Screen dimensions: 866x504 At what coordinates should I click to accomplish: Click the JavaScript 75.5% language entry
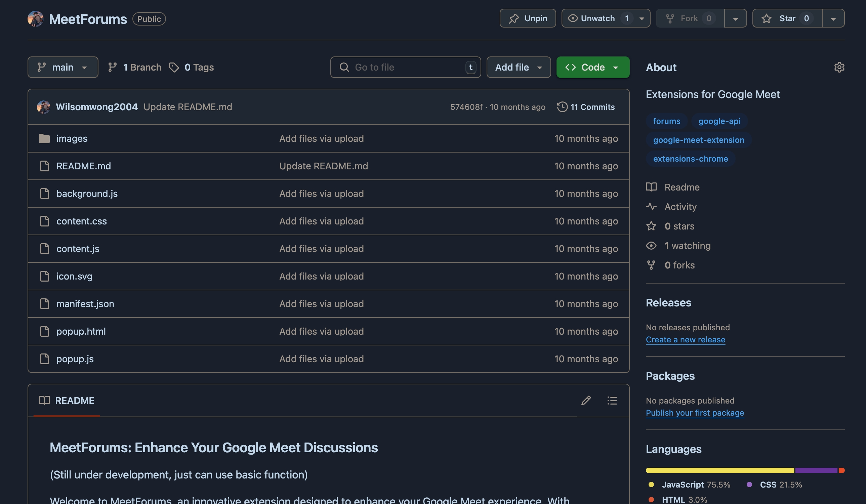pyautogui.click(x=689, y=485)
